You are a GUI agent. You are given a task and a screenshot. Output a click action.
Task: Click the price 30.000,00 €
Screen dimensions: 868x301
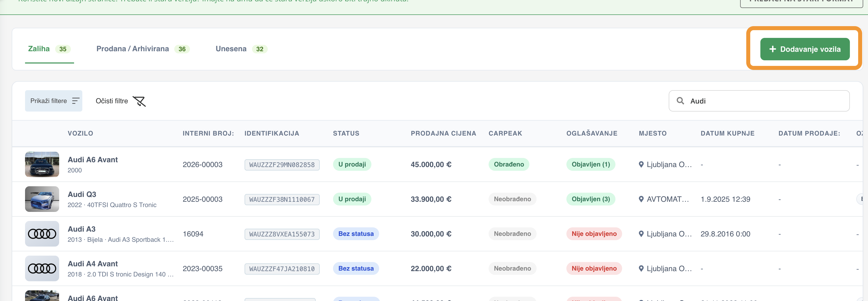(431, 234)
